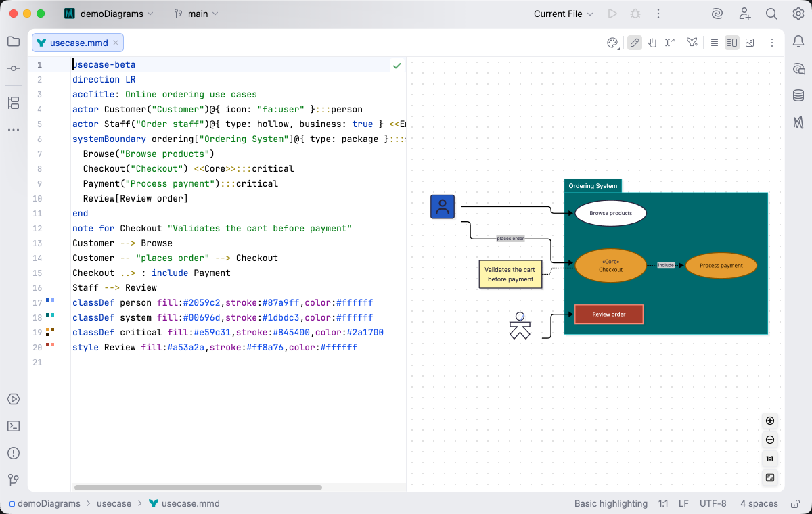Open the AI Chat tool window
Screen dimensions: 812x514
(798, 68)
